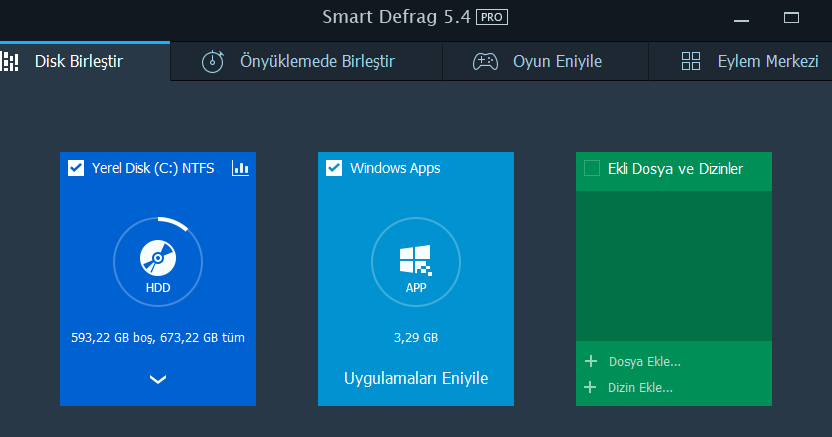Click the Ekli Dosya ve Dizinler title

(675, 169)
